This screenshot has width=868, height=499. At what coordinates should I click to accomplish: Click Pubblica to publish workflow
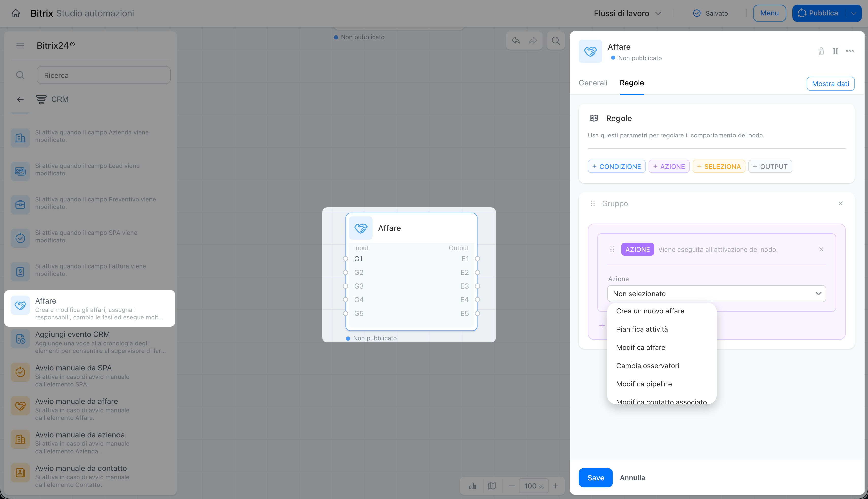818,13
